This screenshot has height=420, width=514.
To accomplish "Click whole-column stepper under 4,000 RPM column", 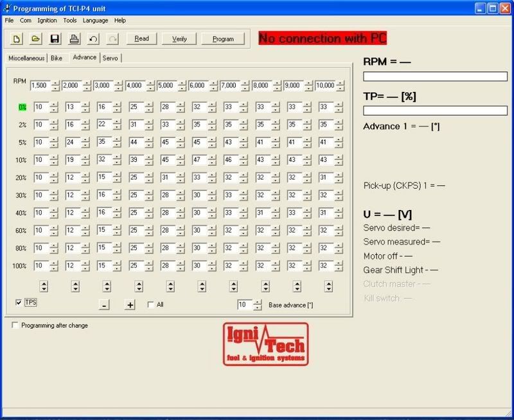I will tap(139, 286).
